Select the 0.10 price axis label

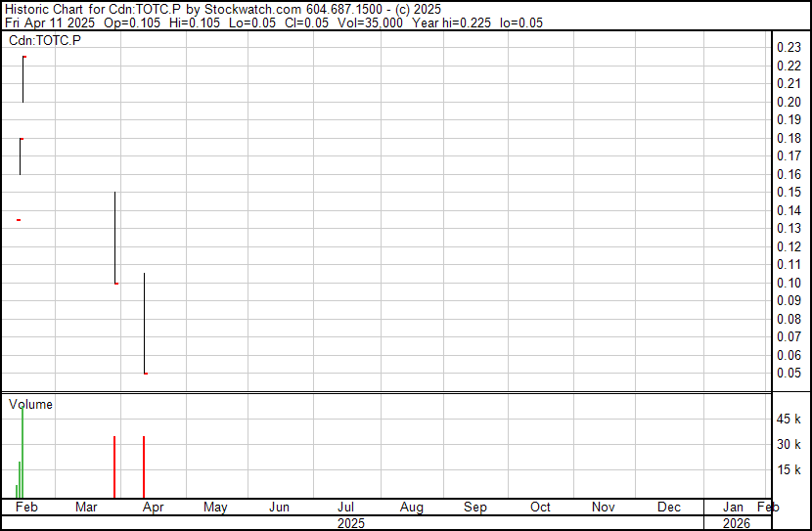pyautogui.click(x=789, y=283)
